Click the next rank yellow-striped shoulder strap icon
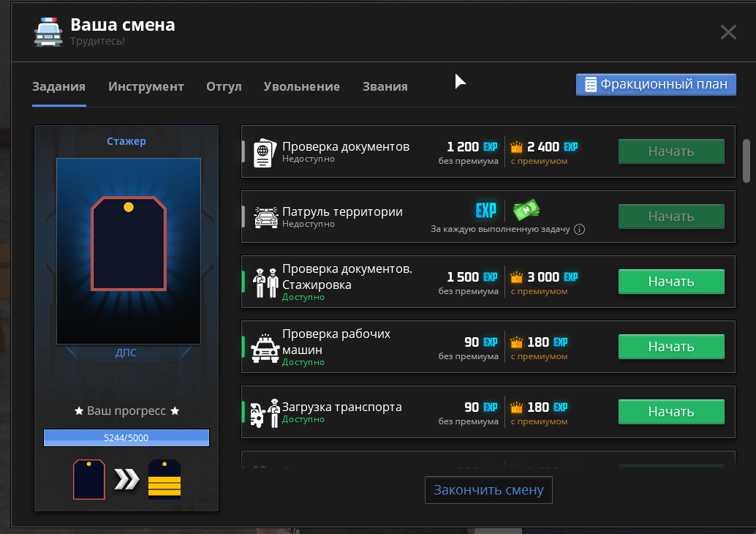Viewport: 756px width, 534px height. coord(165,479)
